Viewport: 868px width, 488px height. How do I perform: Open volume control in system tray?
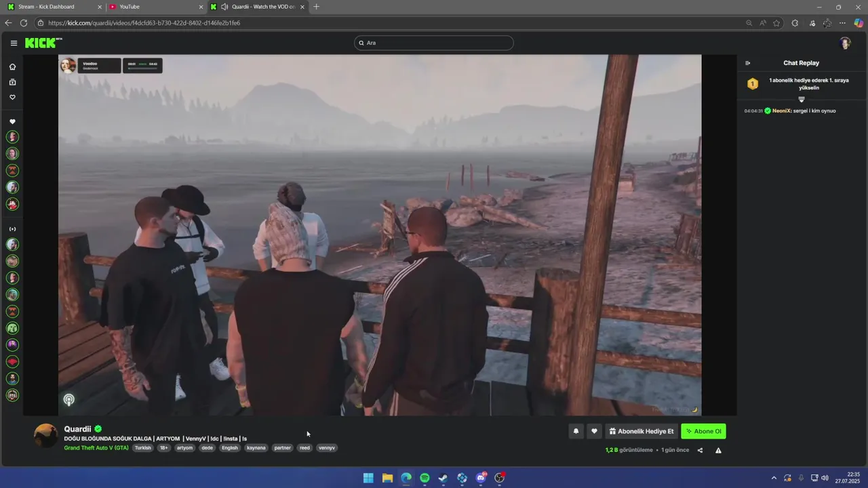pos(825,478)
